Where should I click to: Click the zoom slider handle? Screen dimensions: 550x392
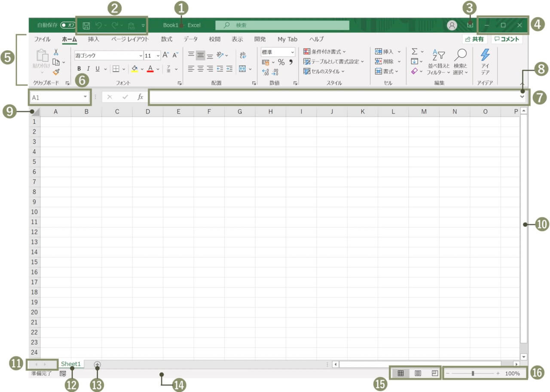(x=473, y=374)
